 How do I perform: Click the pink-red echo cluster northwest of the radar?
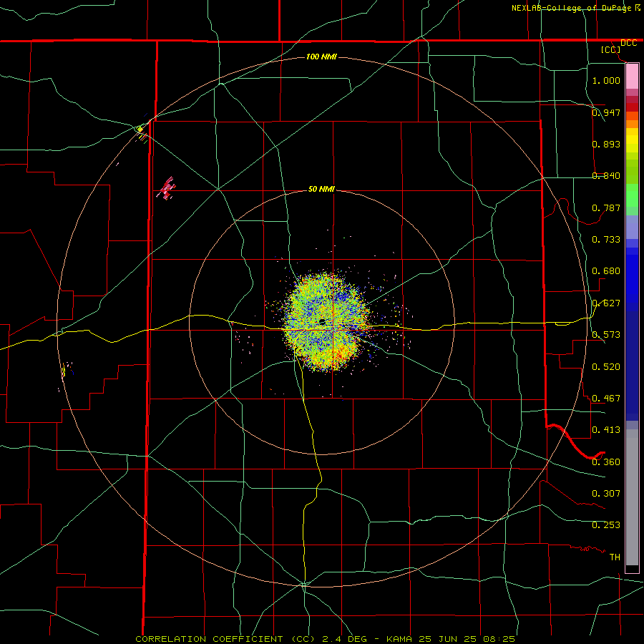[x=167, y=188]
